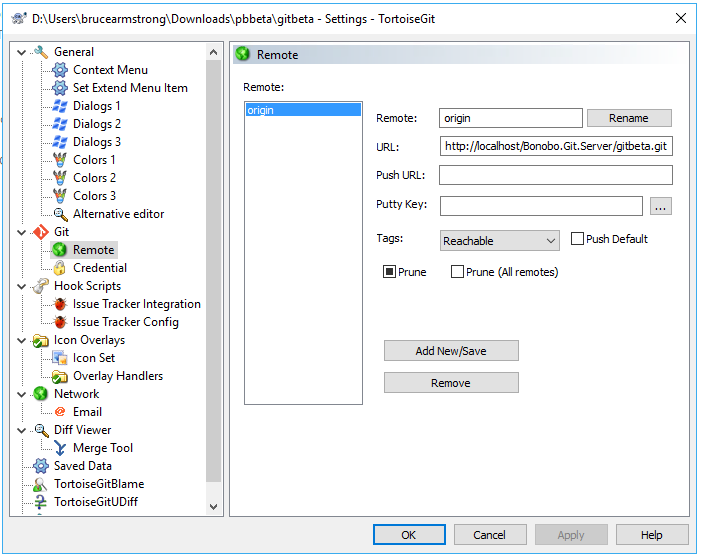Viewport: 702px width, 560px height.
Task: Click the Dialogs 2 windows icon
Action: pyautogui.click(x=60, y=124)
